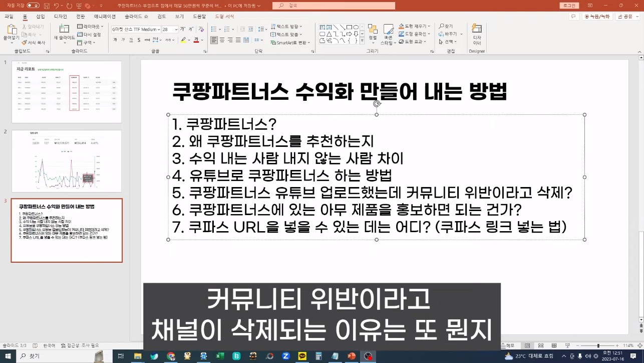
Task: Switch to the 디자인 ribbon tab
Action: click(x=61, y=17)
